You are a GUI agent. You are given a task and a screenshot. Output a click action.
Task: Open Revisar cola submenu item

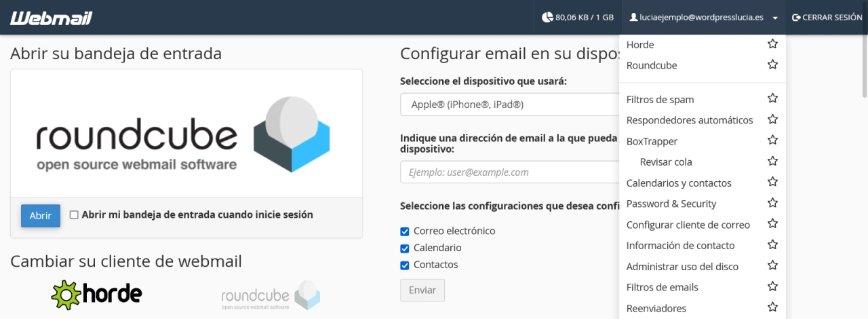point(666,162)
